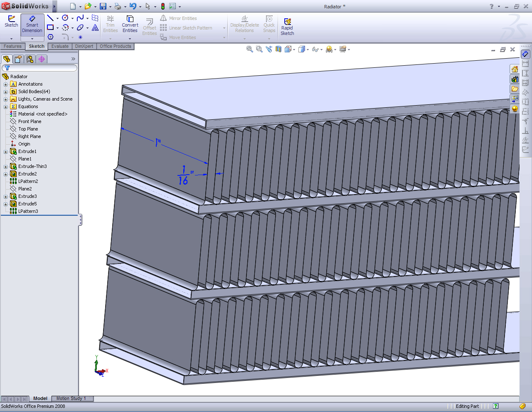Undo the last action
Viewport: 532px width, 412px height.
133,6
